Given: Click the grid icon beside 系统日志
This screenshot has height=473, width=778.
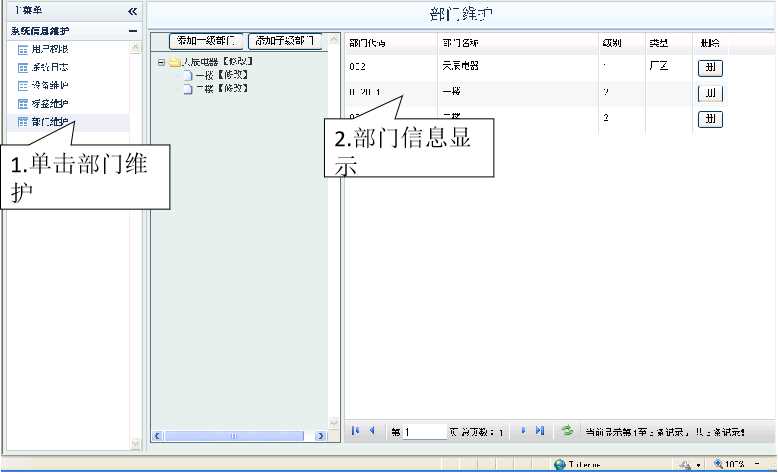Looking at the screenshot, I should pos(23,68).
